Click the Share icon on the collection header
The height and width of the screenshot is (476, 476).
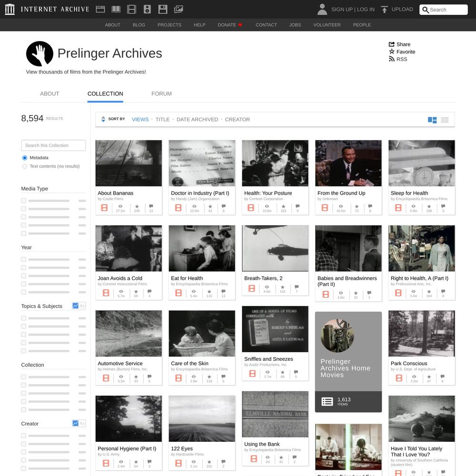click(392, 44)
